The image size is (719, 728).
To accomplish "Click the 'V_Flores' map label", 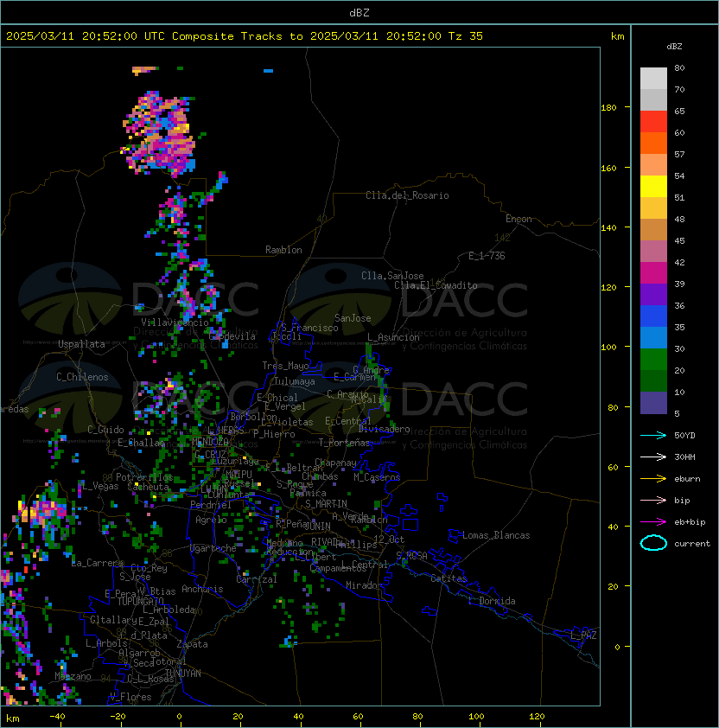I will [x=130, y=697].
